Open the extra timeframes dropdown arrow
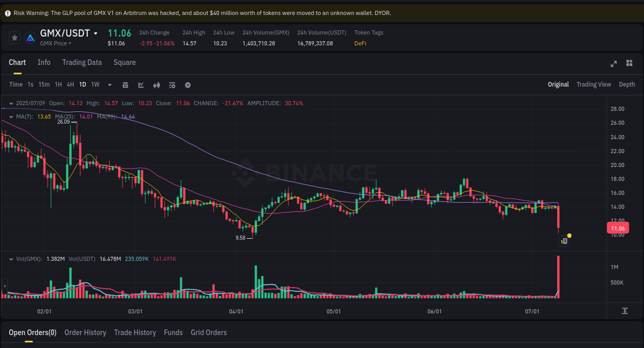 pos(109,85)
